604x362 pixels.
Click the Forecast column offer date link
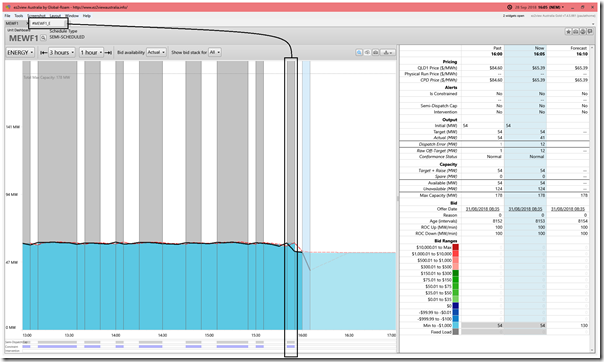[x=568, y=209]
